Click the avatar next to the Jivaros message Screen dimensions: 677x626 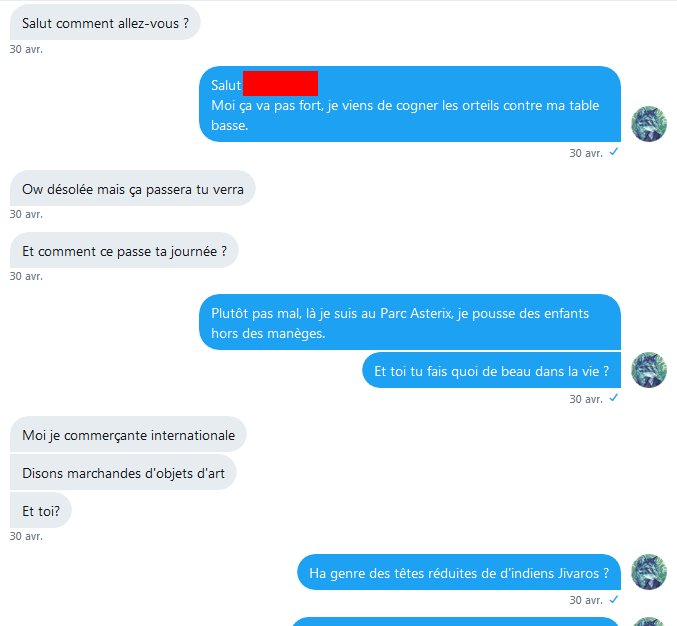click(x=649, y=572)
